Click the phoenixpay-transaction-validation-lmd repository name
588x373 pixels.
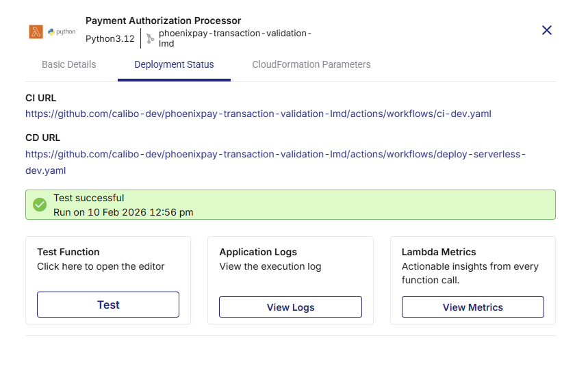coord(234,38)
